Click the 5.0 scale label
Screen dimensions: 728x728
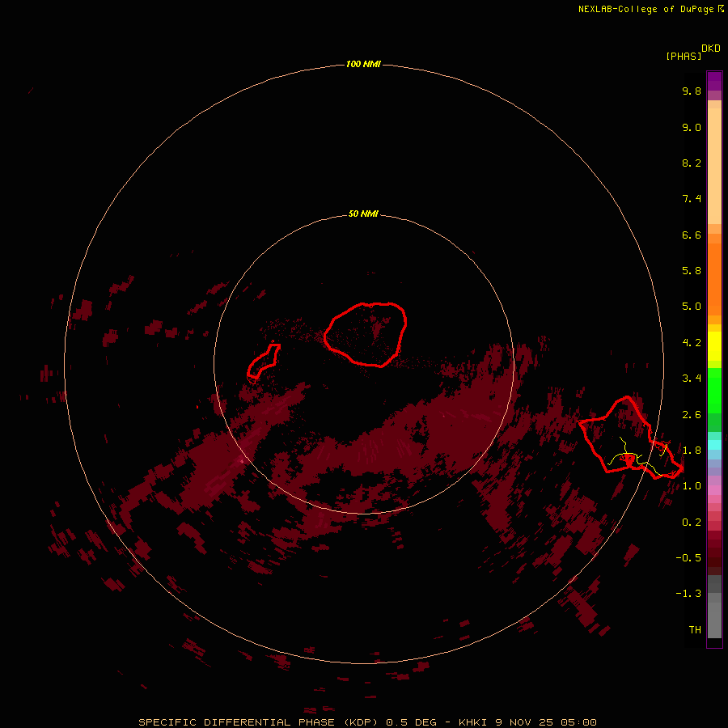(692, 307)
